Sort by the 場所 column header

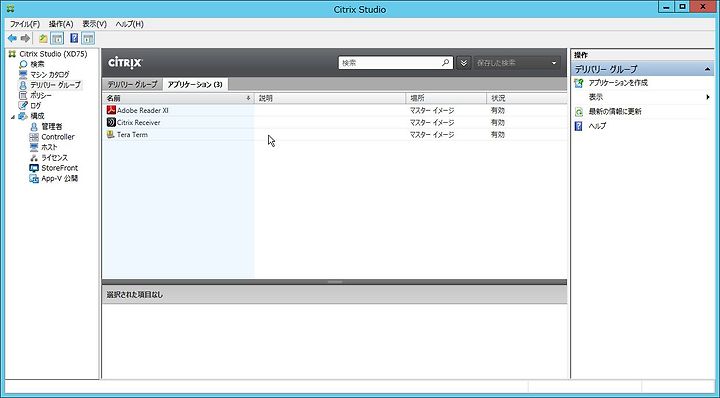(x=446, y=98)
